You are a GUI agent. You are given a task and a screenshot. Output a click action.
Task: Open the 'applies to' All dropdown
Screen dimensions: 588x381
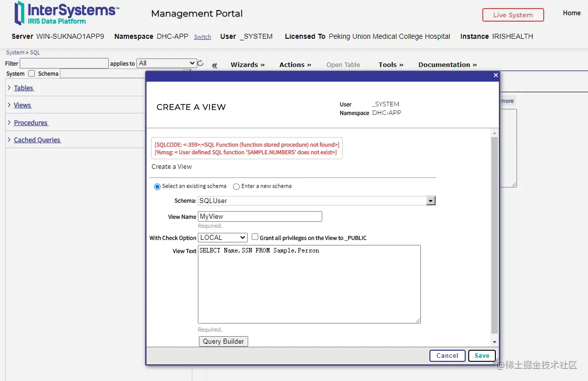pyautogui.click(x=167, y=63)
